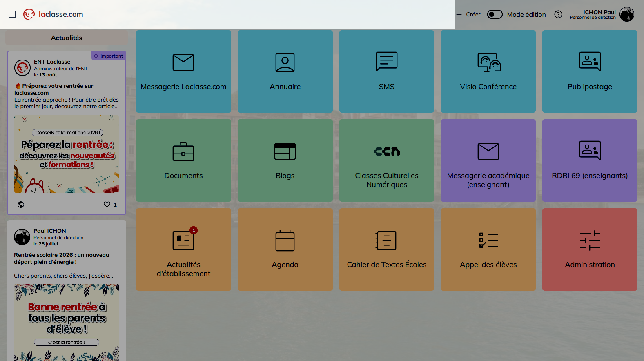Open the 'Préparez votre rentrée sur laclasse.com' headline

pyautogui.click(x=54, y=89)
